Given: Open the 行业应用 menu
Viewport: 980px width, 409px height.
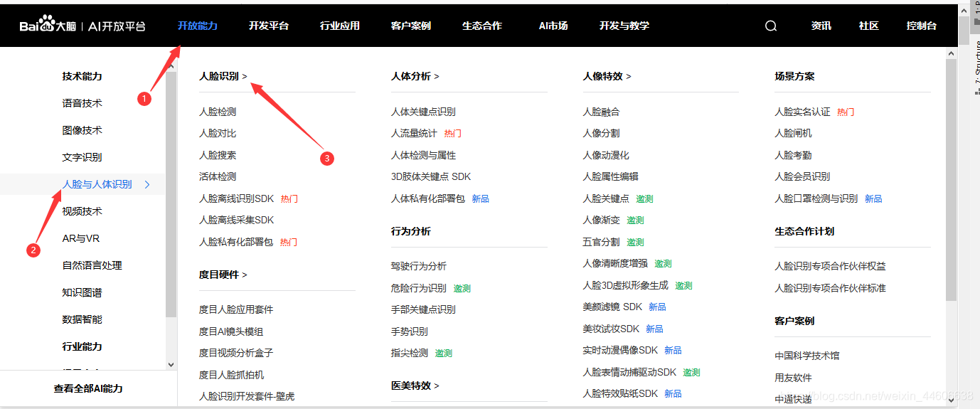Looking at the screenshot, I should tap(340, 26).
